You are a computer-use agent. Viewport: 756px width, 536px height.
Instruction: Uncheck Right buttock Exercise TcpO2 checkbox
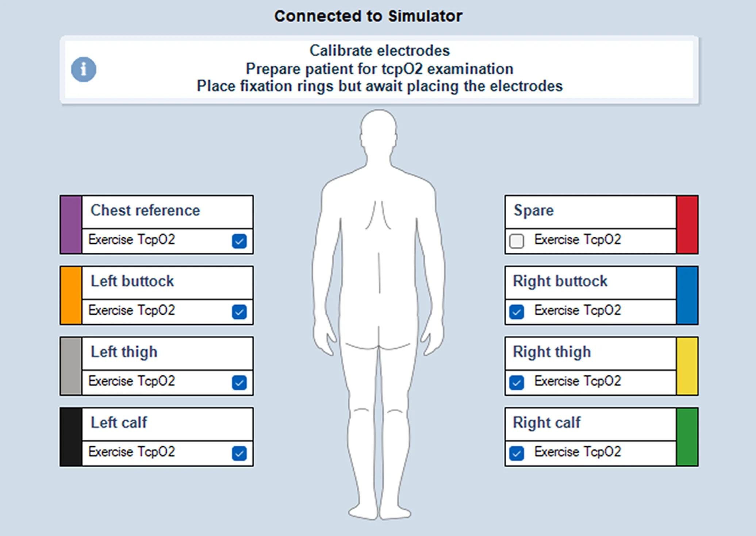click(x=517, y=312)
